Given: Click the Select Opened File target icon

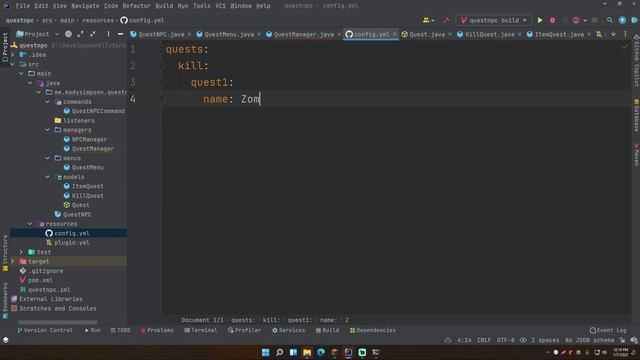Looking at the screenshot, I should (68, 34).
